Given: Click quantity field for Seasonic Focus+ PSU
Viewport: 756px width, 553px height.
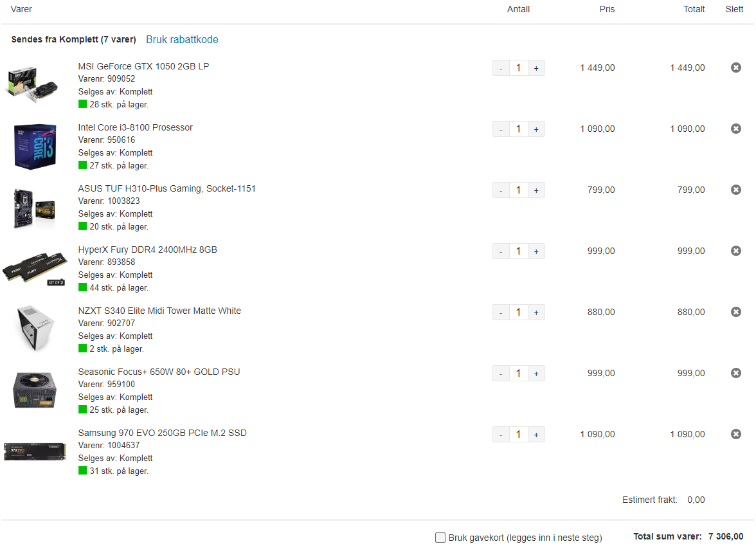Looking at the screenshot, I should [519, 374].
